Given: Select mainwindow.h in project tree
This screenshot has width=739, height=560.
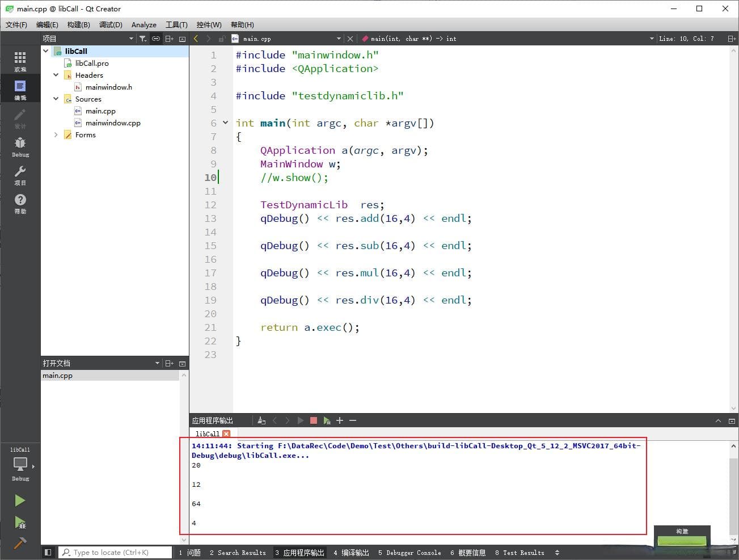Looking at the screenshot, I should pos(108,87).
